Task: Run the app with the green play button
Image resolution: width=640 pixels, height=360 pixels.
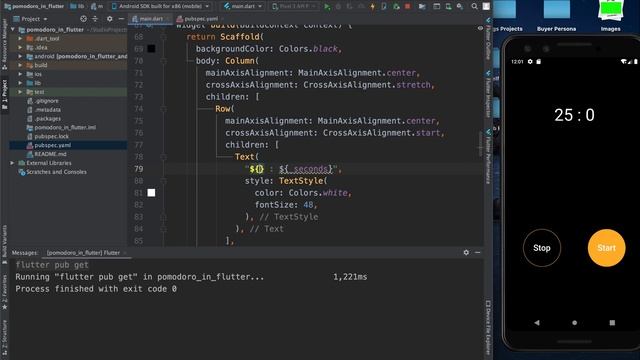Action: click(x=327, y=7)
